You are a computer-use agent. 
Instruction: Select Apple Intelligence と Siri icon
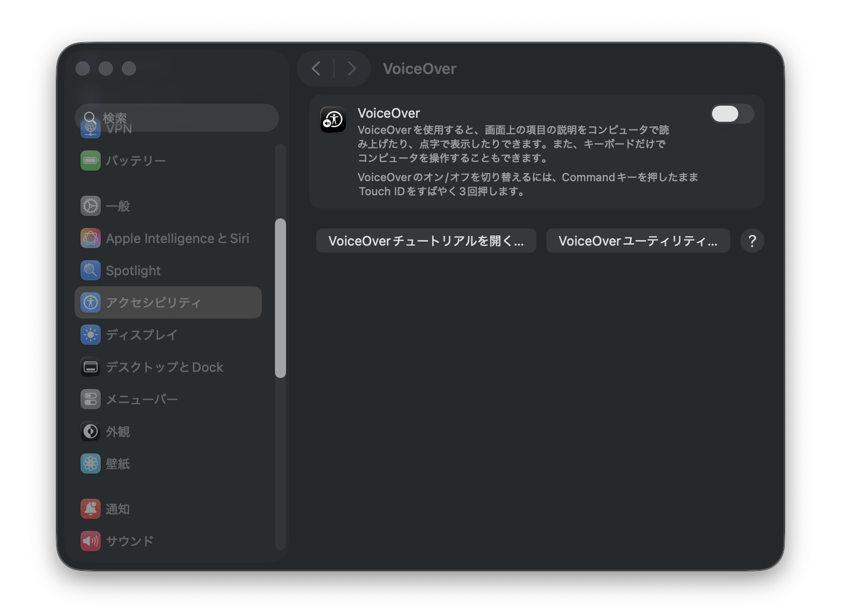(91, 238)
